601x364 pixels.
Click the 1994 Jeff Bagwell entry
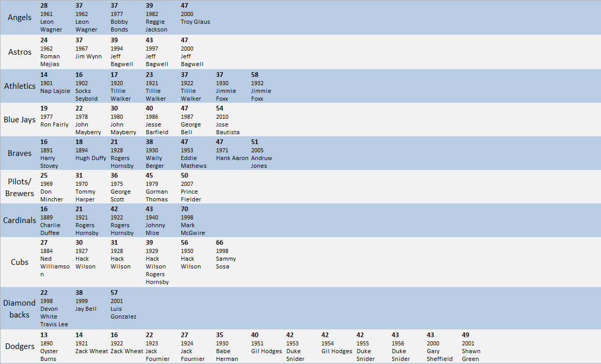pos(122,52)
